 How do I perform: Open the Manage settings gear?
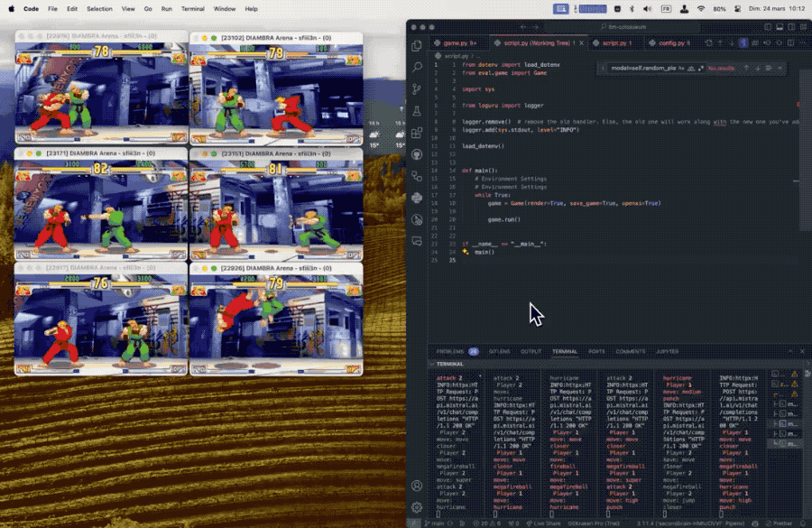pos(417,508)
